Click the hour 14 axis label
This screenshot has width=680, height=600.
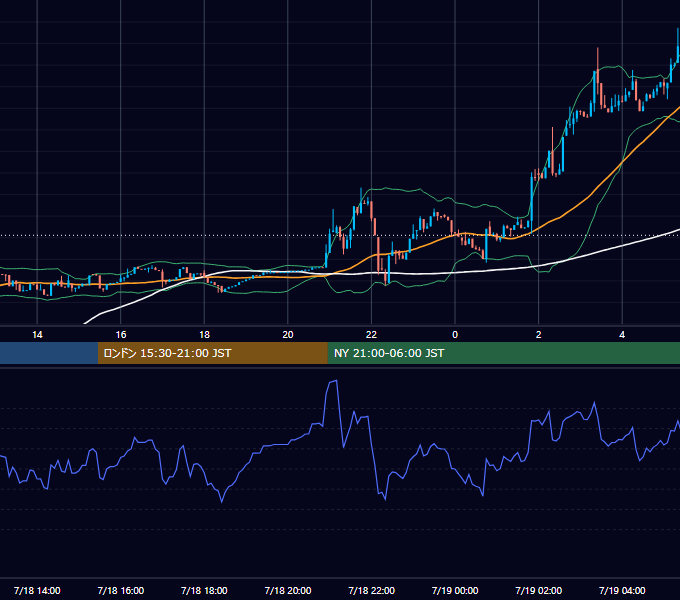[37, 335]
